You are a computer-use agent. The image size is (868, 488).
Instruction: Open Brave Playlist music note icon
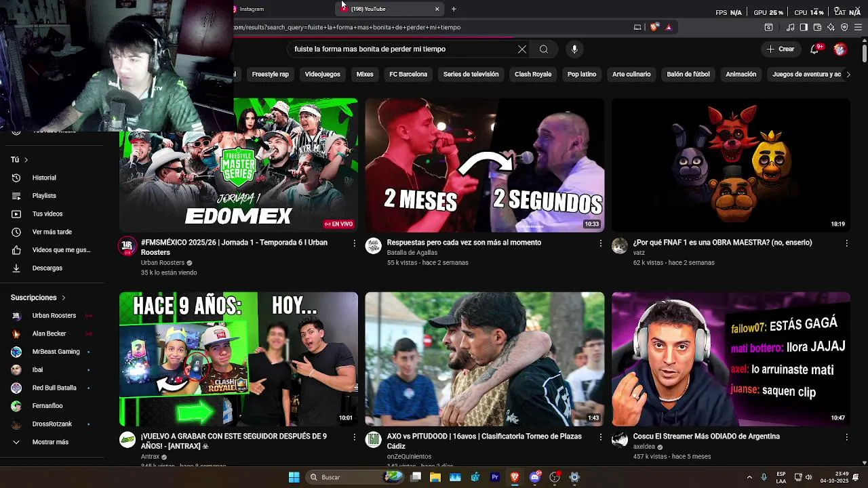click(x=790, y=27)
